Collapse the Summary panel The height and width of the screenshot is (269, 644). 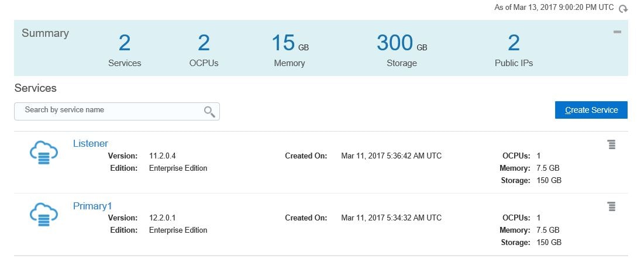(x=617, y=32)
